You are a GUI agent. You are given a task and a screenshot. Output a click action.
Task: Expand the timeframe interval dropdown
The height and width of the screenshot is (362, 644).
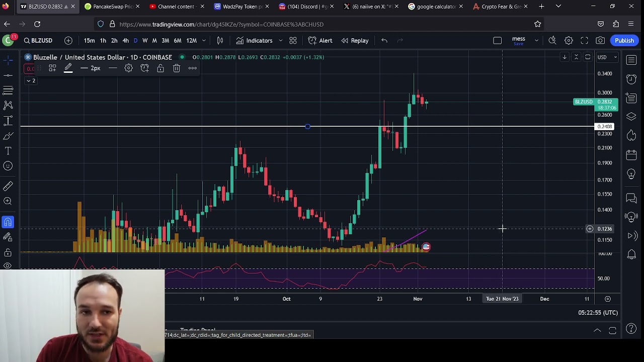click(204, 40)
